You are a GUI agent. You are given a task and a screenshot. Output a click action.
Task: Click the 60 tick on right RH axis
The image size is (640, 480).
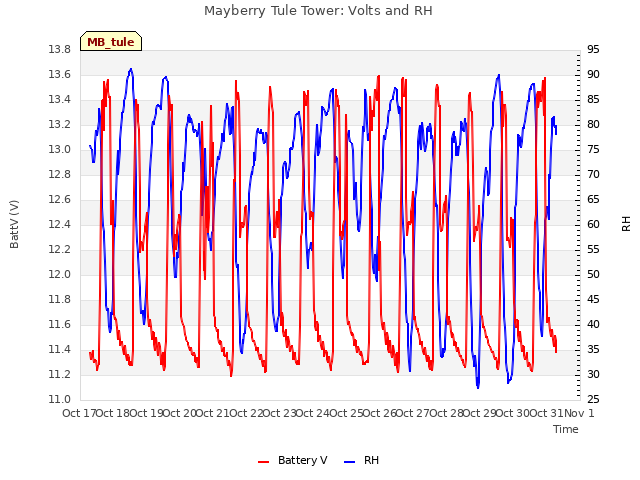tap(593, 224)
